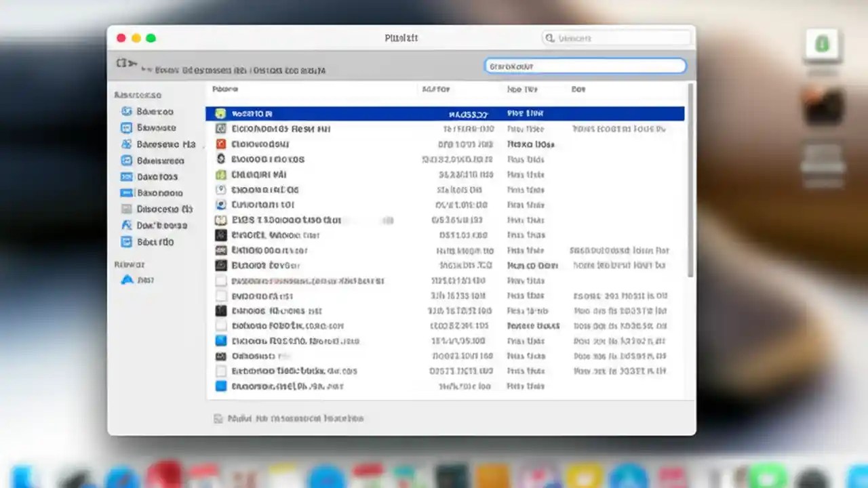Click the topmost sidebar icon under Favorites
The width and height of the screenshot is (868, 488).
(x=126, y=111)
